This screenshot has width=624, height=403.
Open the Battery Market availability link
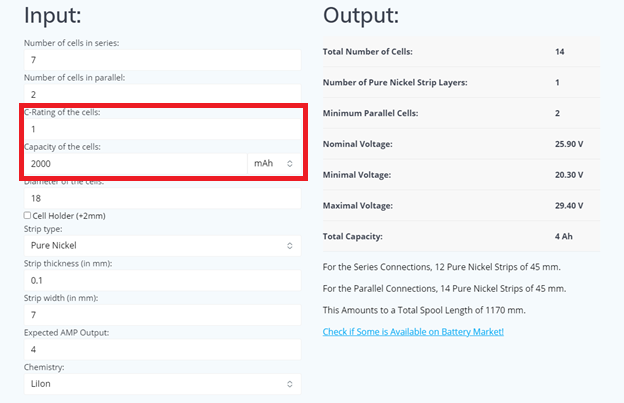coord(413,332)
